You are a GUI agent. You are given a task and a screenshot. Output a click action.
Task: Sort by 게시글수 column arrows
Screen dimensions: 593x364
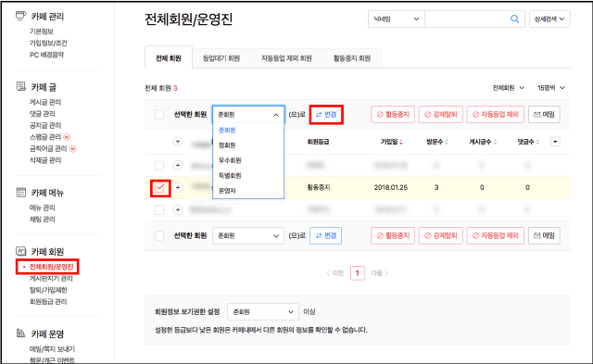click(495, 142)
